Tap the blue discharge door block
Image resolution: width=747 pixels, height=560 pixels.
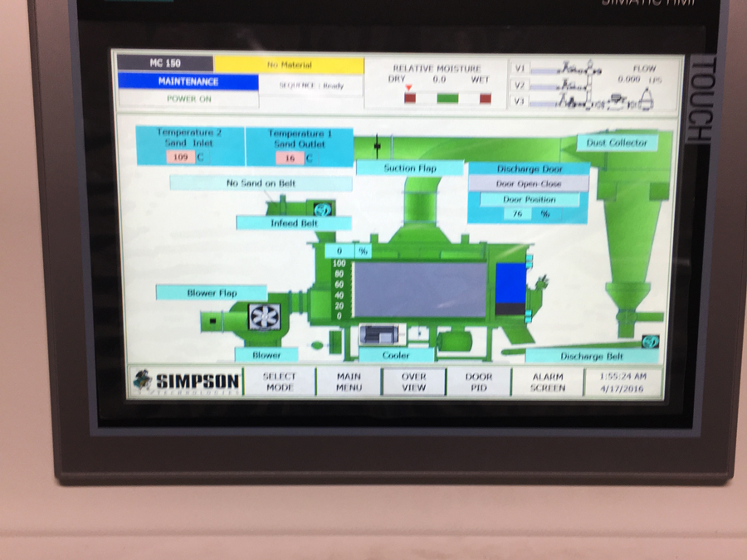510,284
